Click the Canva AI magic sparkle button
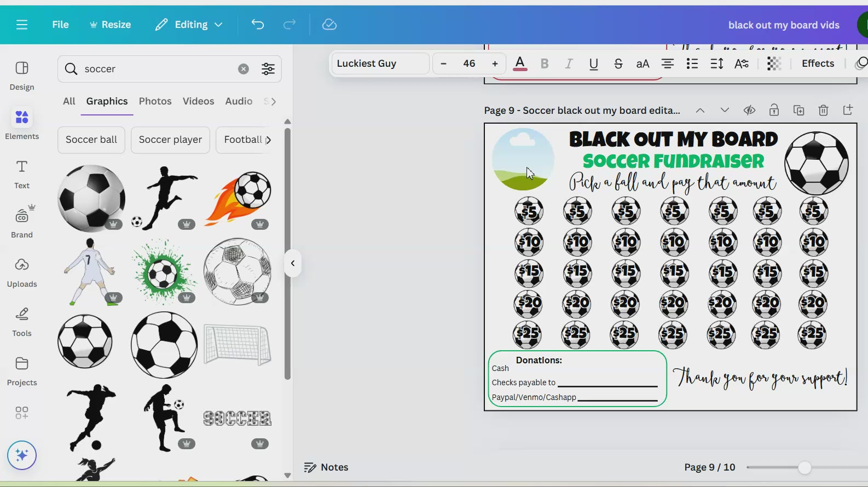 (22, 455)
